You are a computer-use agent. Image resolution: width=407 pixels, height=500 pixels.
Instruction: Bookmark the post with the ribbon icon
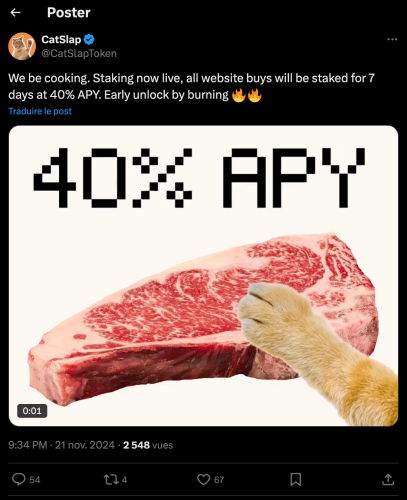pos(296,480)
